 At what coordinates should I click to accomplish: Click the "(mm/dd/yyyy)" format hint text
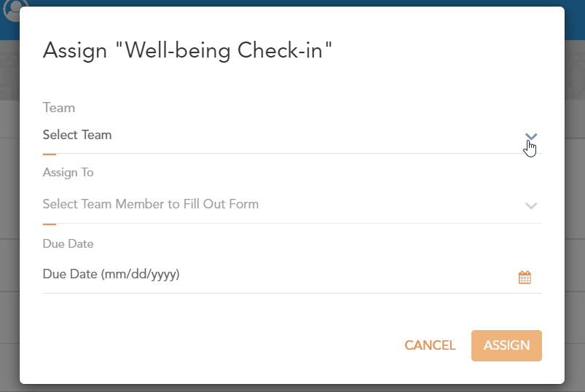point(141,274)
